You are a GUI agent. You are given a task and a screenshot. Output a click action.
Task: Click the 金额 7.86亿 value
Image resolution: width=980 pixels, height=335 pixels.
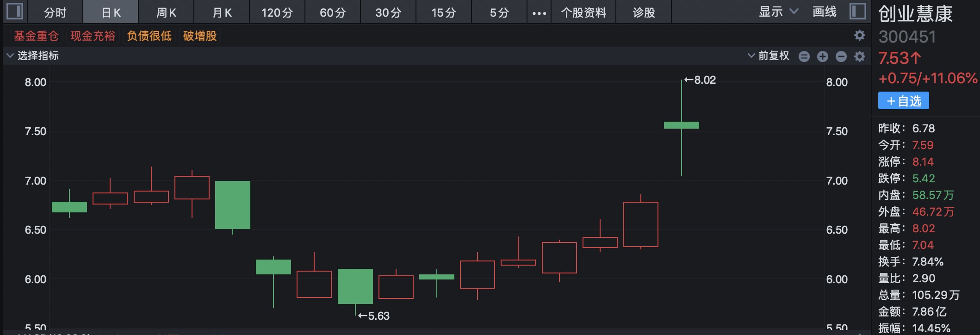coord(929,311)
